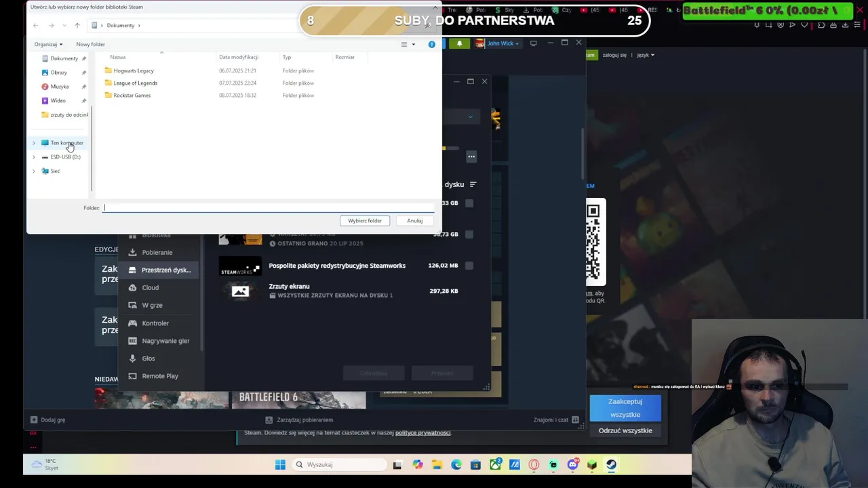Open Cloud settings in Steam
The height and width of the screenshot is (488, 868).
(151, 287)
